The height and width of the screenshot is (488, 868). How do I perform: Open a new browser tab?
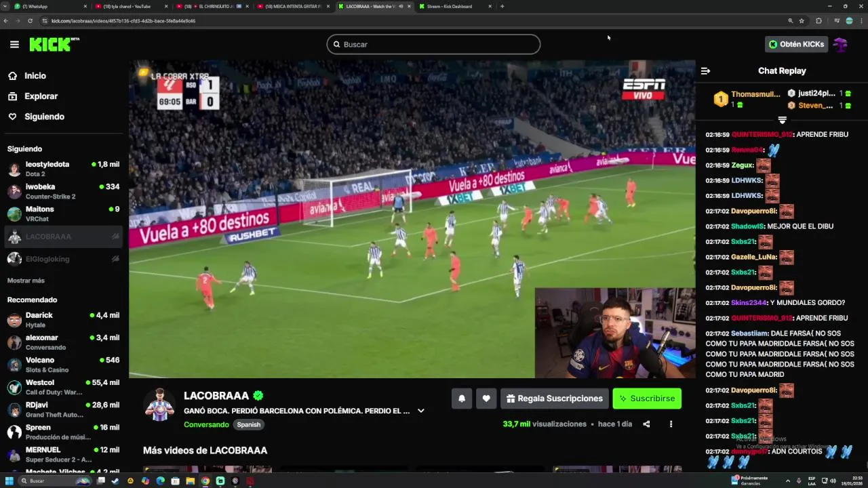[x=502, y=6]
